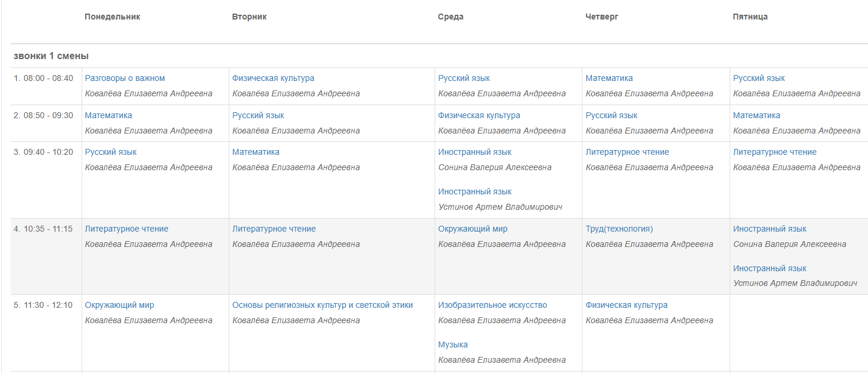868x374 pixels.
Task: Select Friday's first lesson Русский язык
Action: pyautogui.click(x=759, y=78)
